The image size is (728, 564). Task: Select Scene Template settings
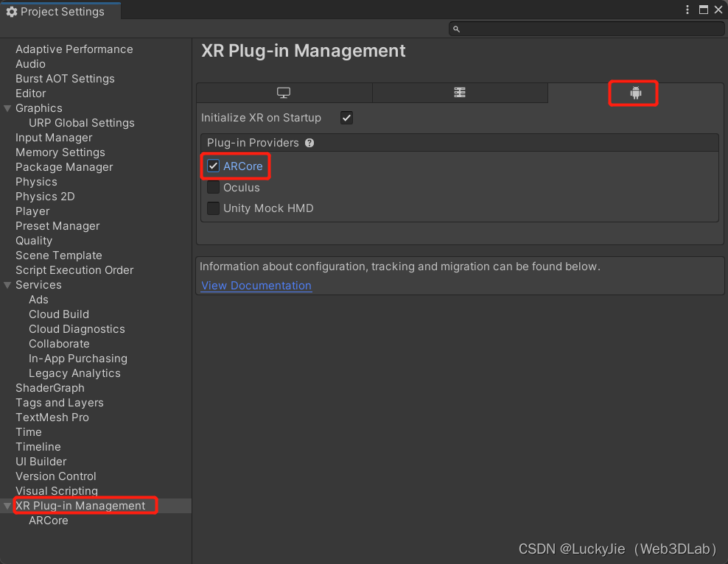[x=58, y=255]
